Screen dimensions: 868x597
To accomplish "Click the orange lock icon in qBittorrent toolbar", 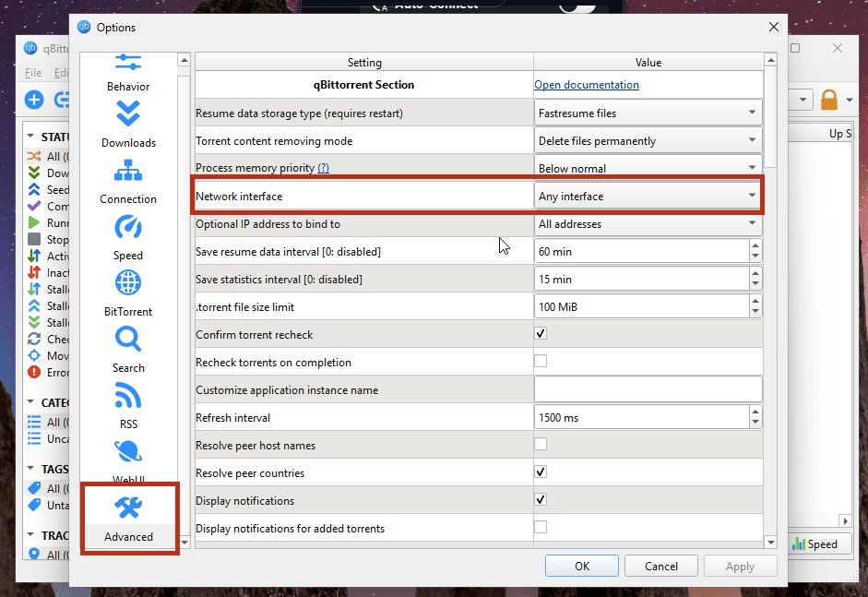I will [x=828, y=101].
